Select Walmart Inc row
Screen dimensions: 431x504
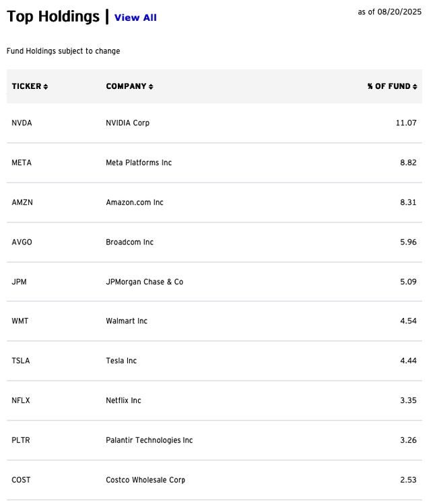click(214, 321)
